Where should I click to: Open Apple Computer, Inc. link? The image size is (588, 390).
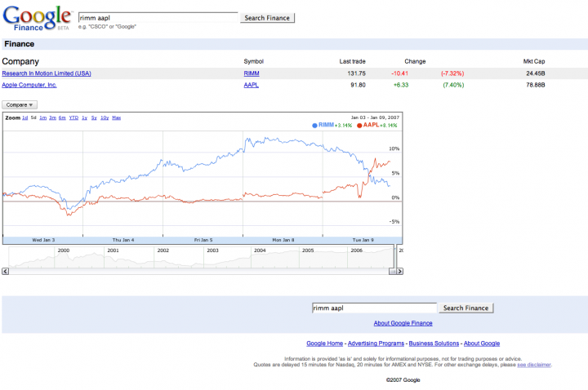[29, 85]
